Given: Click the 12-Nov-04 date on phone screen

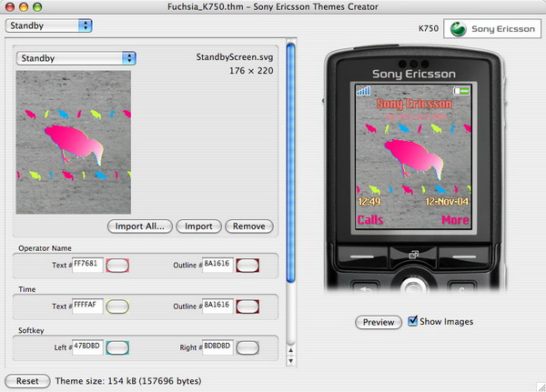Looking at the screenshot, I should (447, 201).
